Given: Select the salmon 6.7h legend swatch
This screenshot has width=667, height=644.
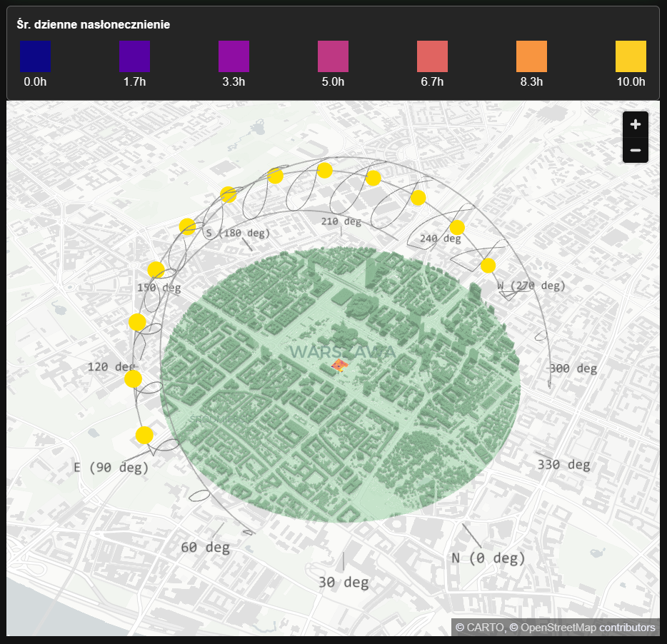Looking at the screenshot, I should point(432,56).
